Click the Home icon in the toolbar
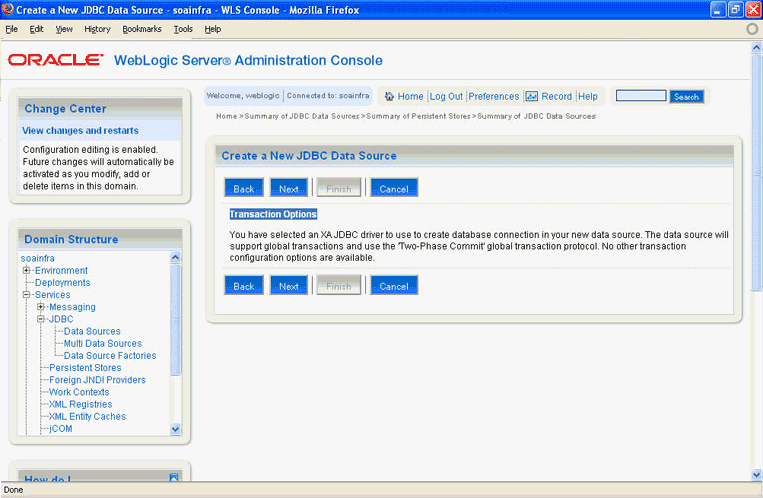 click(x=389, y=97)
